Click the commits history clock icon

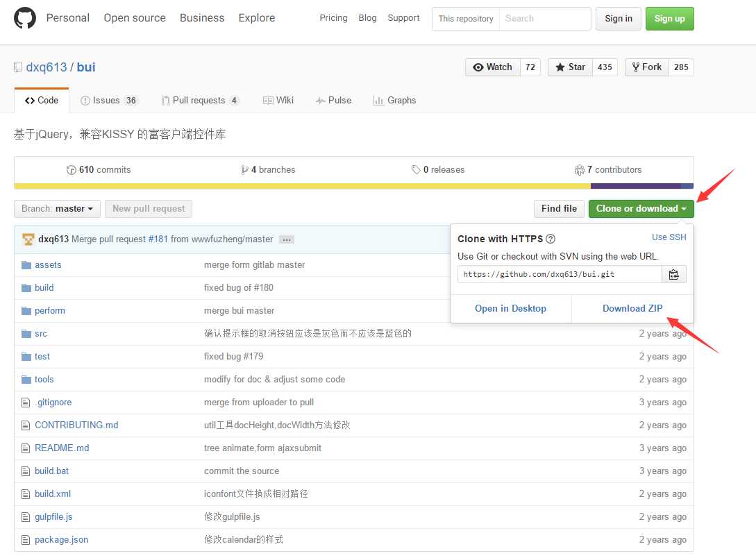(x=72, y=170)
